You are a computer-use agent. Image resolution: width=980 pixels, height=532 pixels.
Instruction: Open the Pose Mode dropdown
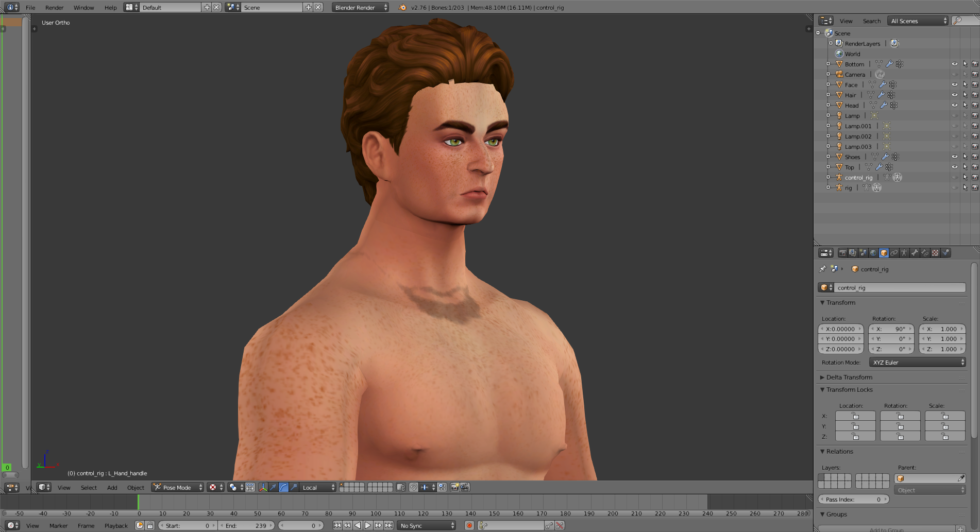tap(177, 487)
